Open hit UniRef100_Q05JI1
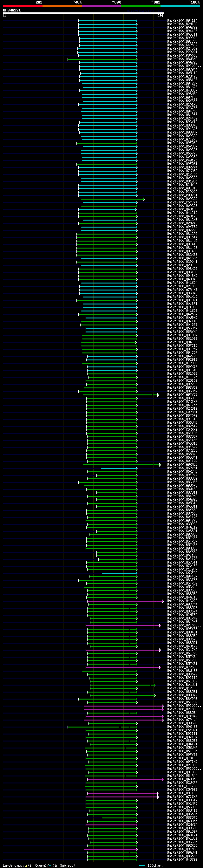This screenshot has width=203, height=868. click(182, 35)
